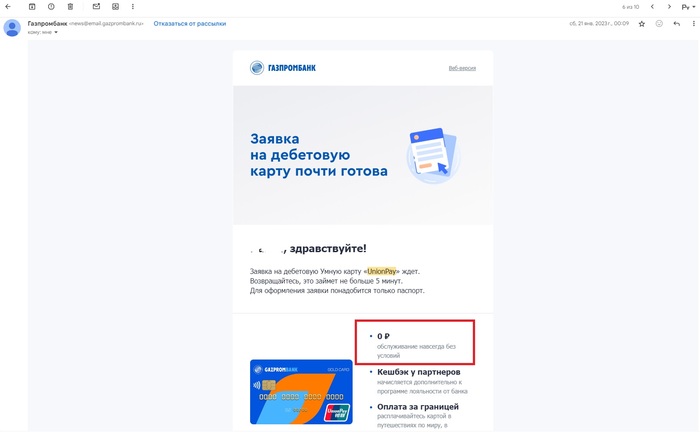The image size is (700, 433).
Task: Archive this email
Action: [x=32, y=7]
